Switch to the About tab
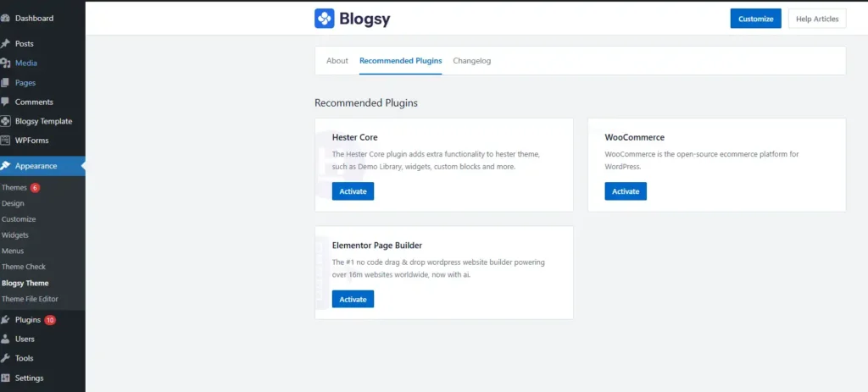Image resolution: width=868 pixels, height=392 pixels. 337,61
